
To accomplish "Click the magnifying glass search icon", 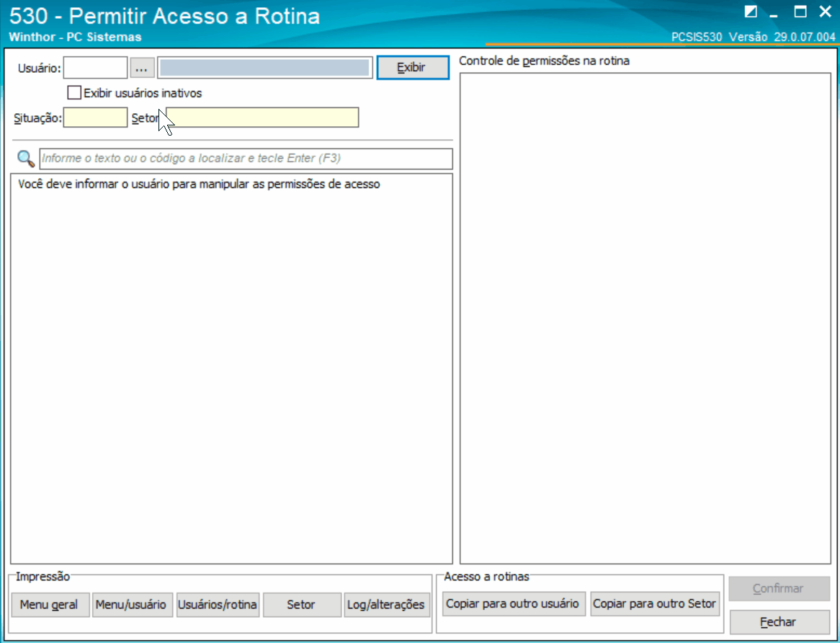I will (26, 159).
